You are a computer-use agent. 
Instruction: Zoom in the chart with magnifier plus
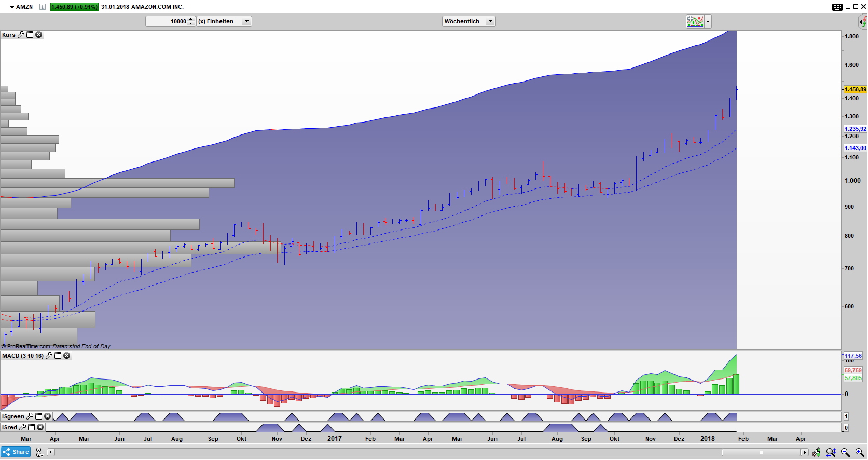[x=860, y=452]
